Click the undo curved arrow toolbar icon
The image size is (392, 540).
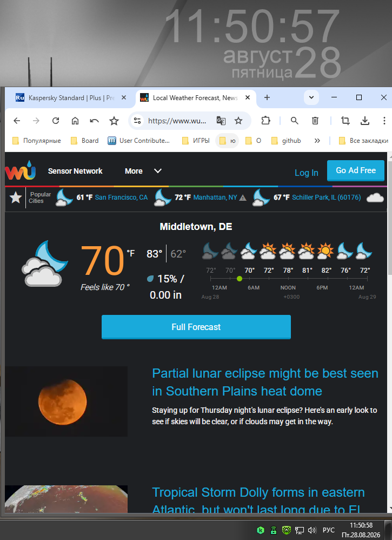pos(94,121)
